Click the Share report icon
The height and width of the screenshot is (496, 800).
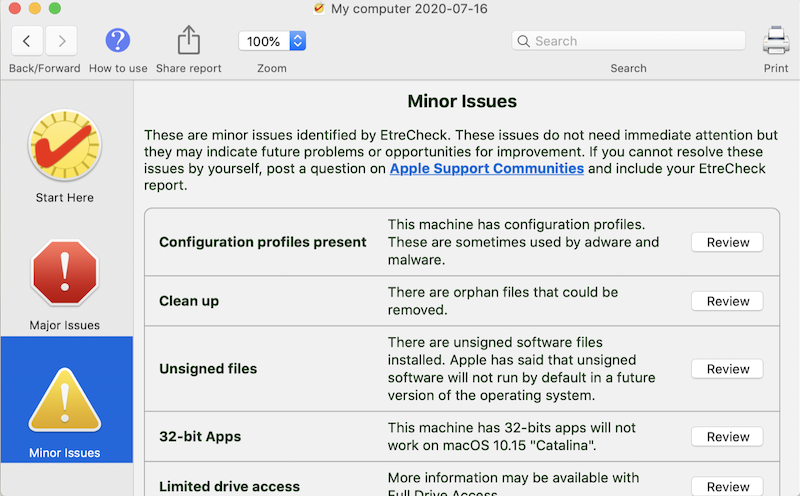click(x=188, y=41)
